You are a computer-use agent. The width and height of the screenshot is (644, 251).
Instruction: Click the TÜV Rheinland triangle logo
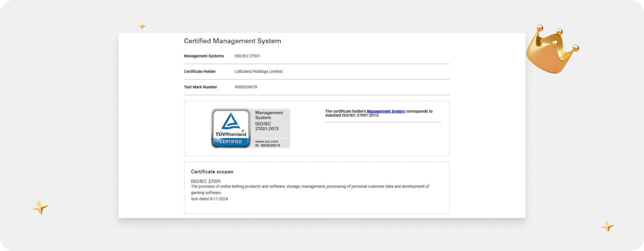(x=231, y=122)
